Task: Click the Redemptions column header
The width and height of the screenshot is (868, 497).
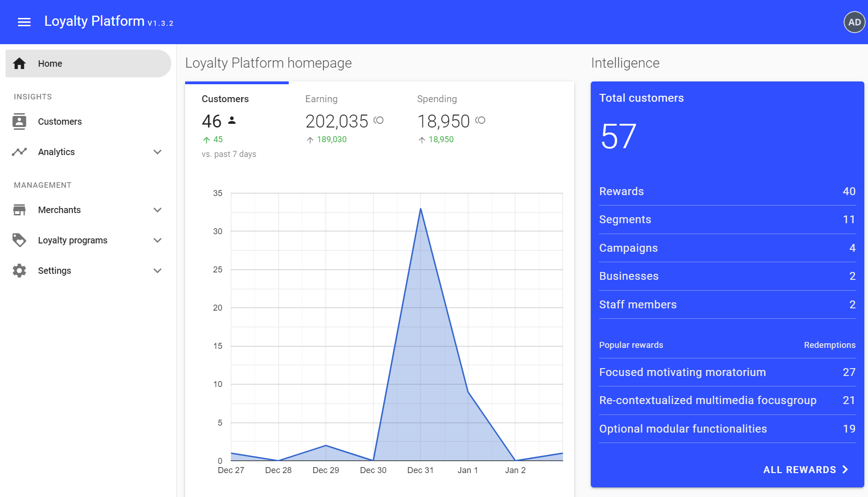Action: tap(830, 345)
